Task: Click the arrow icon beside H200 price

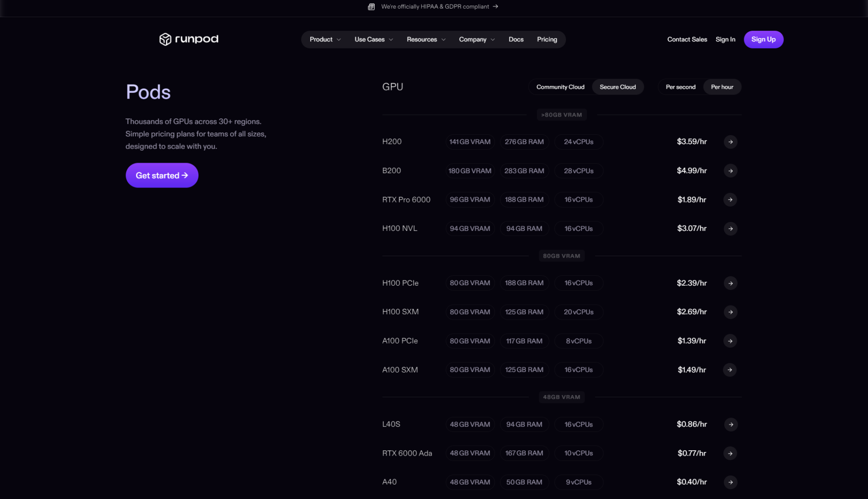Action: coord(730,142)
